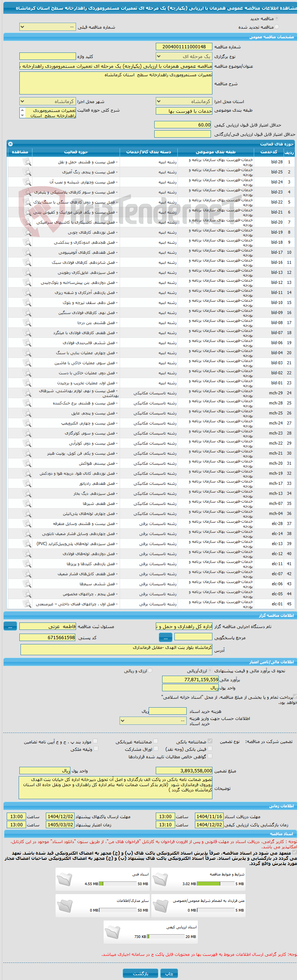Open the view icon for row bld-13
This screenshot has width=297, height=980.
pos(27,272)
